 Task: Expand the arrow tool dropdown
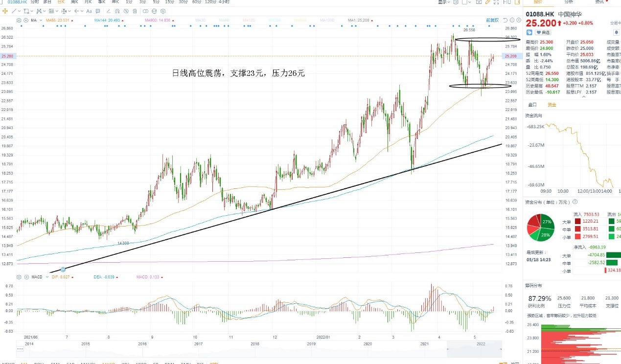[82, 11]
